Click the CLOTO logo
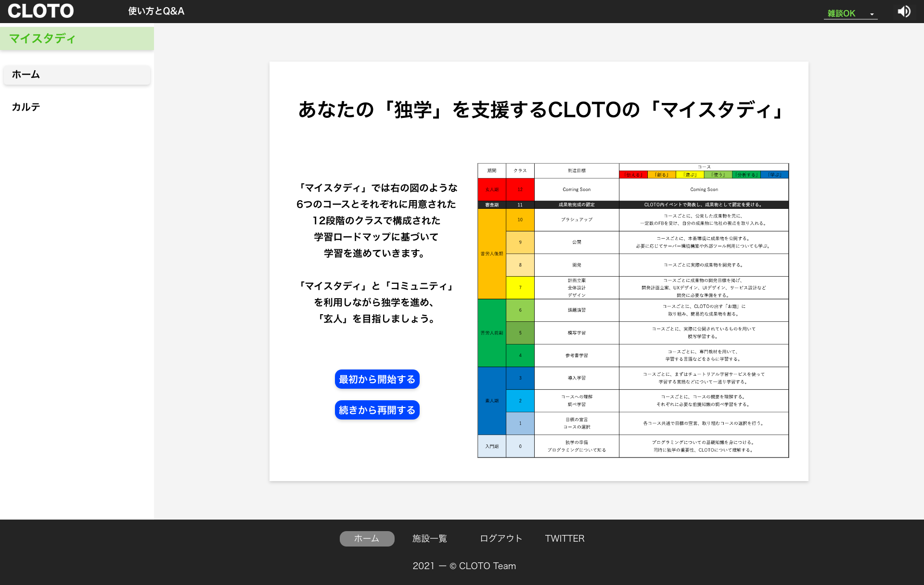Screen dimensions: 924x585 [41, 11]
